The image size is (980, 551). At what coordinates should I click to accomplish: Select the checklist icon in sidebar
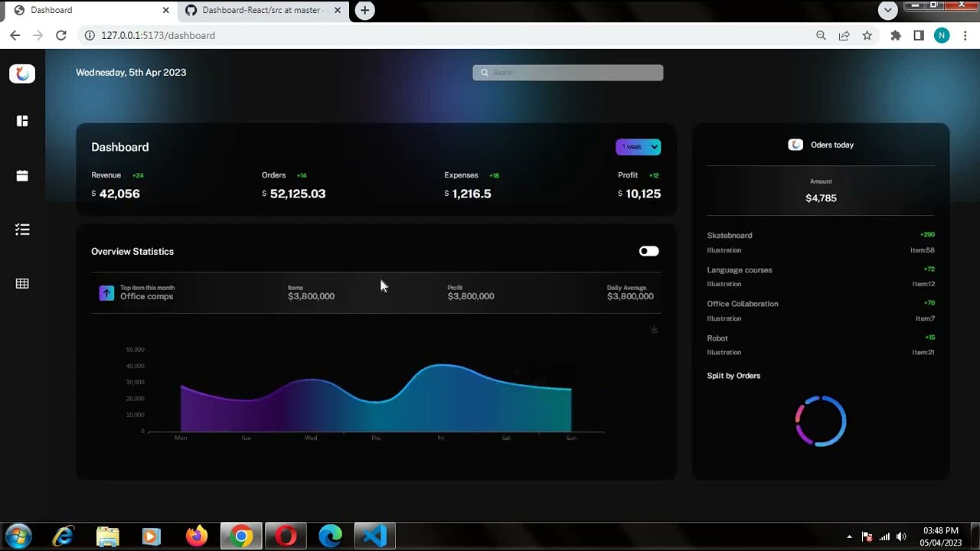click(22, 229)
